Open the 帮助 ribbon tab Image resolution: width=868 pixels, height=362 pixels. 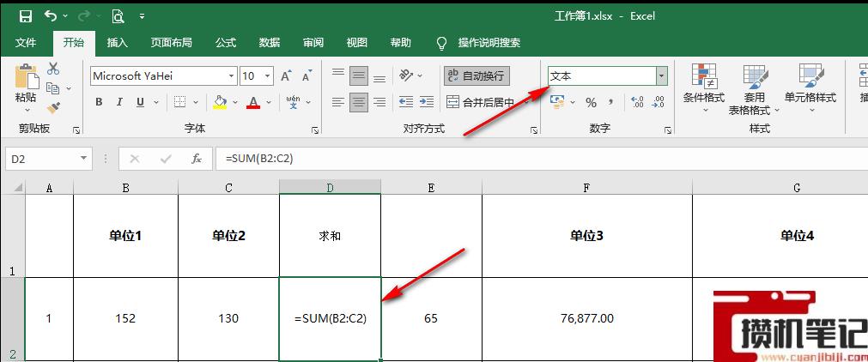point(400,43)
